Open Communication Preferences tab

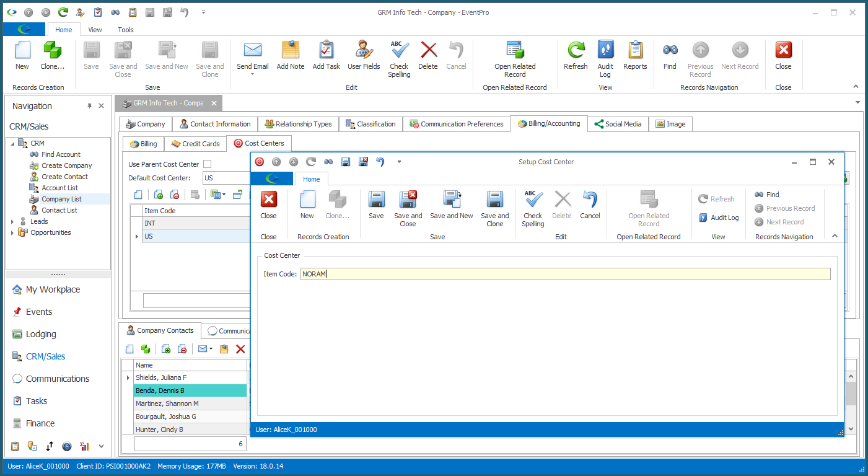tap(457, 124)
